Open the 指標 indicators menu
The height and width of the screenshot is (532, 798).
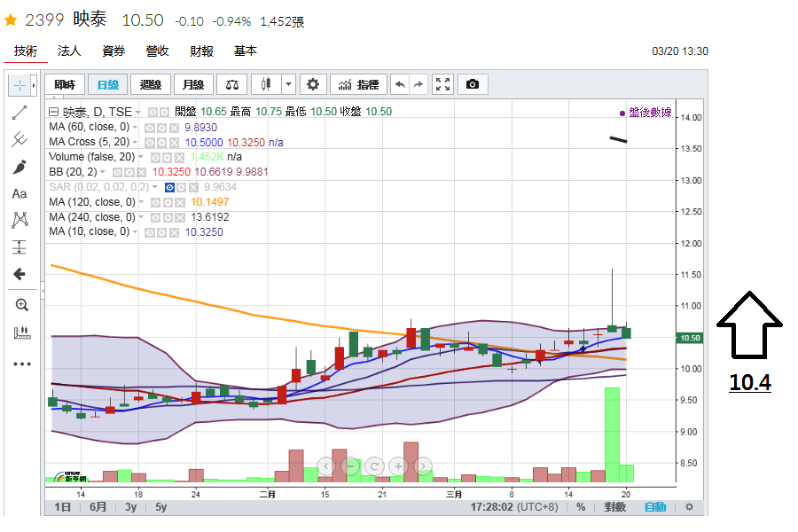pos(359,84)
